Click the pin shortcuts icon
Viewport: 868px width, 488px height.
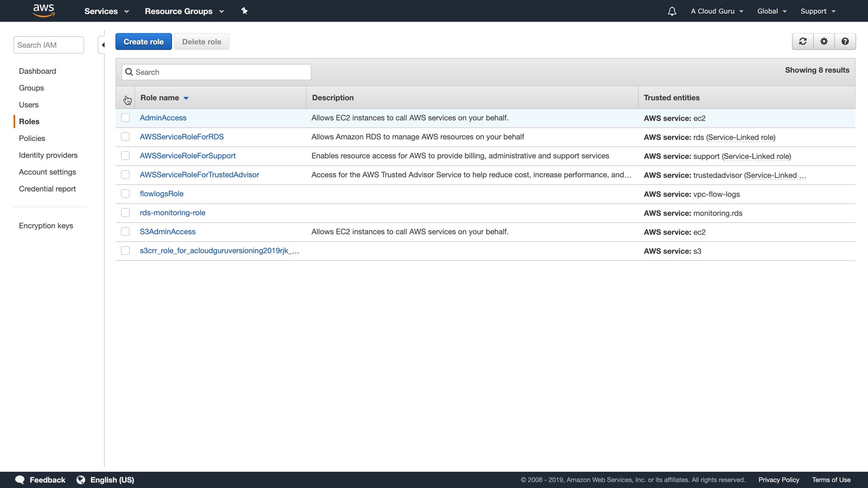click(245, 11)
